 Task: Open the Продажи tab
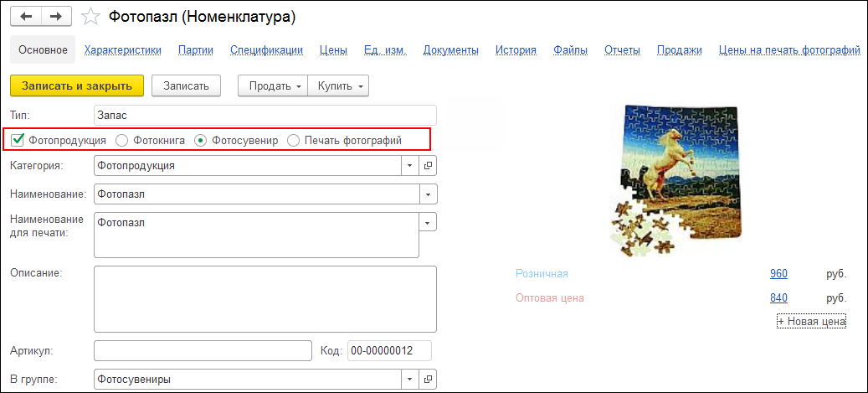coord(680,50)
